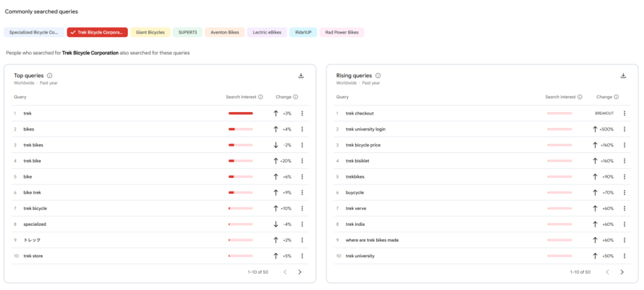
Task: Select the Trek Bicycle Corporation chip
Action: click(x=97, y=33)
